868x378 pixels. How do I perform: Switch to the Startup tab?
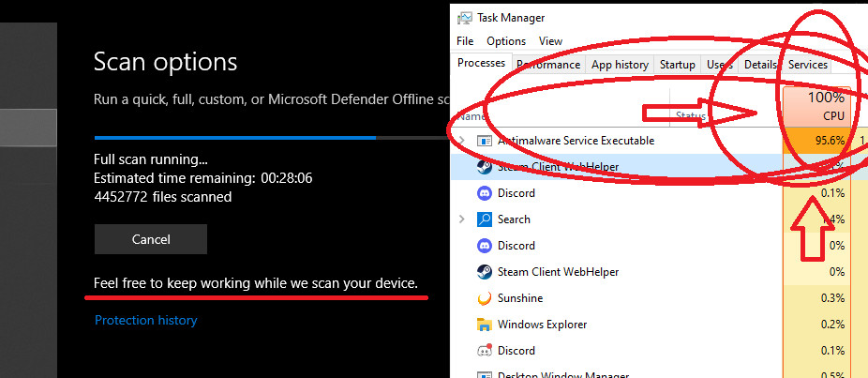click(x=677, y=65)
